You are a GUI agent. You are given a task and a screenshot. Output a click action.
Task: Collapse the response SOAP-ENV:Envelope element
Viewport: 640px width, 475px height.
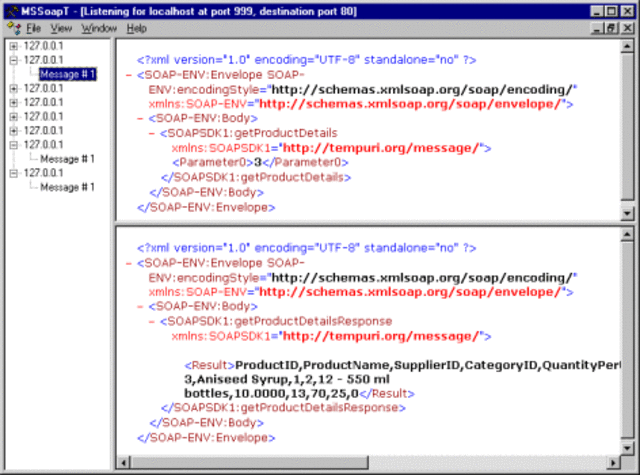click(x=129, y=263)
